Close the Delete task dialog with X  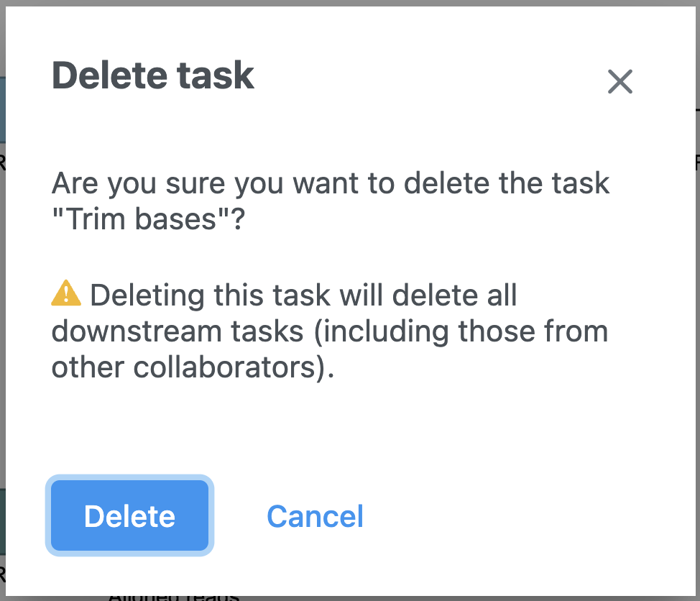tap(620, 82)
